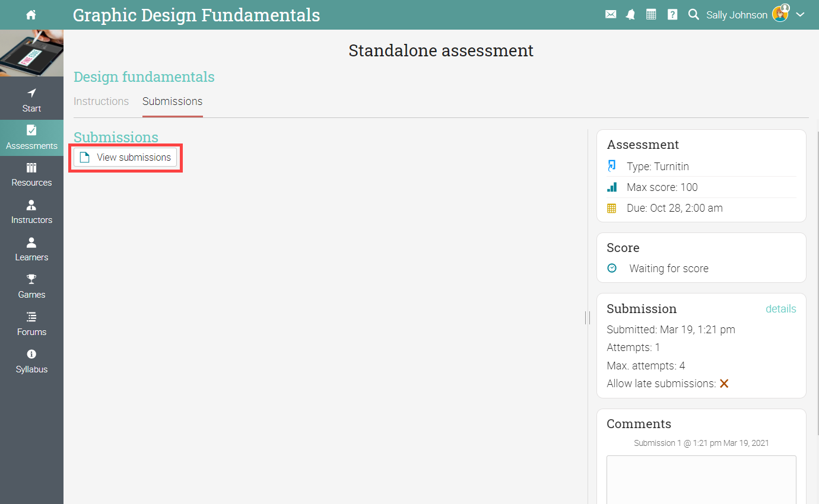Open Syllabus in the sidebar
The width and height of the screenshot is (819, 504).
tap(31, 362)
